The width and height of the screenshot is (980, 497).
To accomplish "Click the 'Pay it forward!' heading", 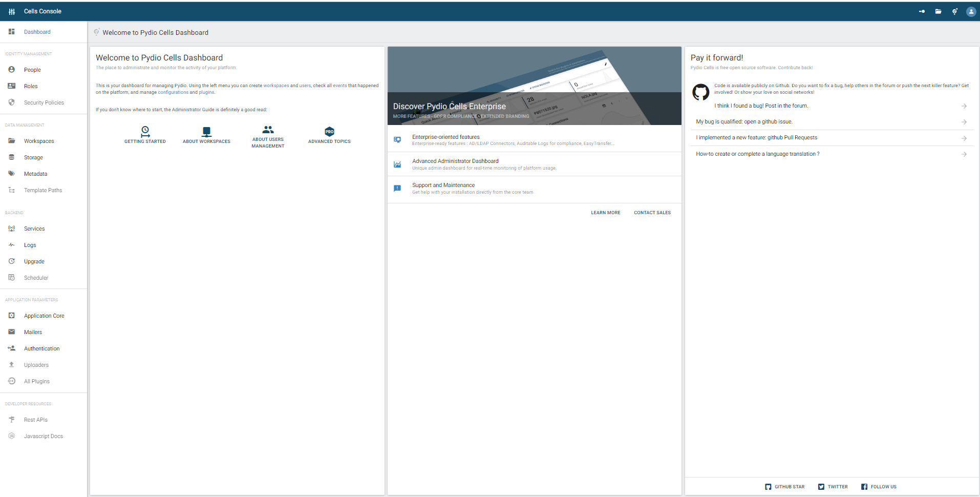I will 716,58.
